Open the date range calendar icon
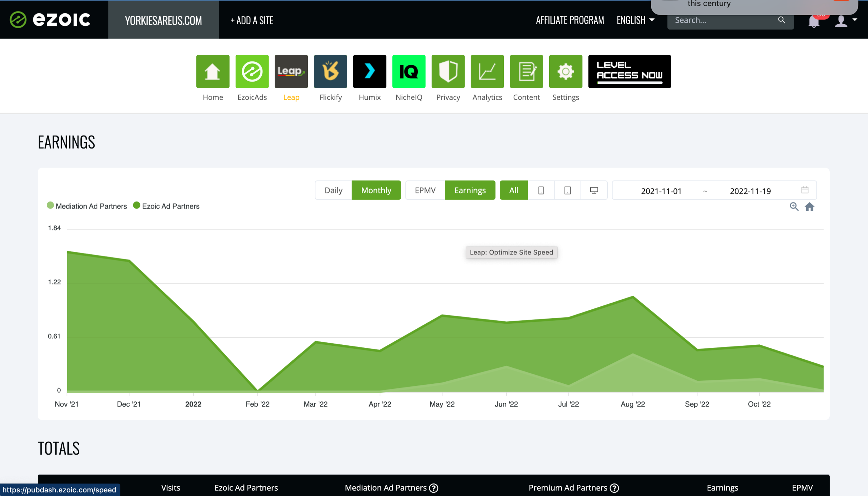Viewport: 868px width, 496px height. click(805, 190)
